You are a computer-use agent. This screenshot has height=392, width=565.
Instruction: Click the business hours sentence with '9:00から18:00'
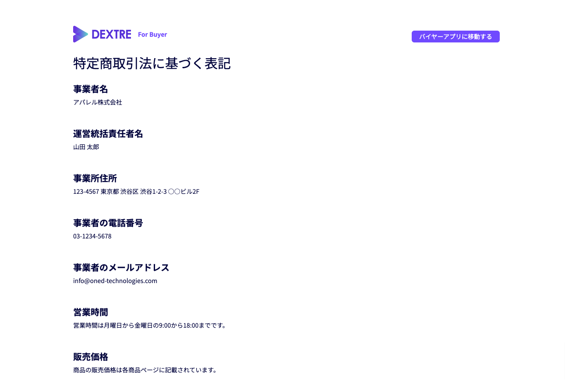(150, 325)
